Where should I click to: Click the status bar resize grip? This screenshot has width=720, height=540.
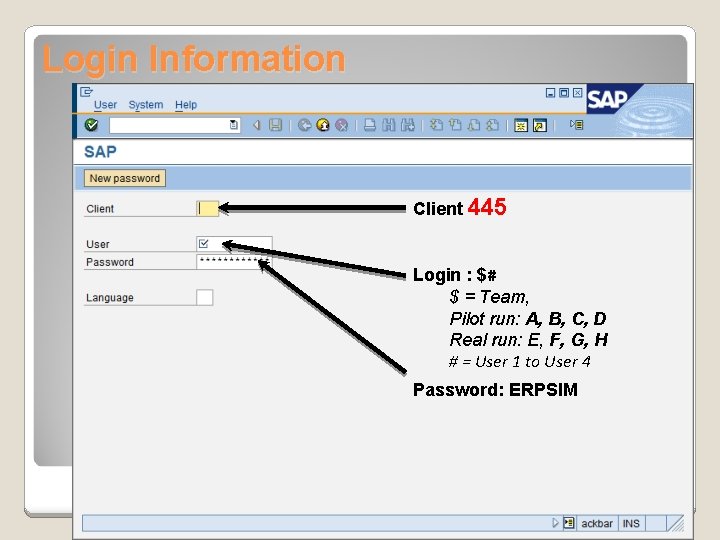pos(675,523)
